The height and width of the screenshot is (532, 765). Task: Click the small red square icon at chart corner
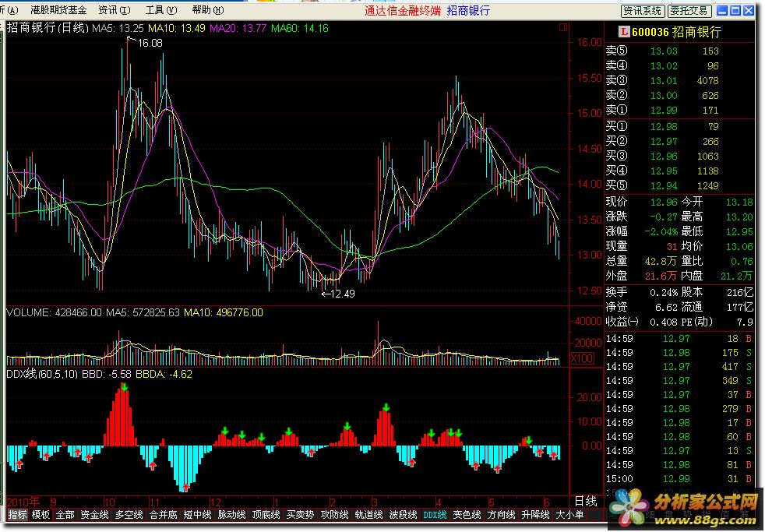[563, 27]
